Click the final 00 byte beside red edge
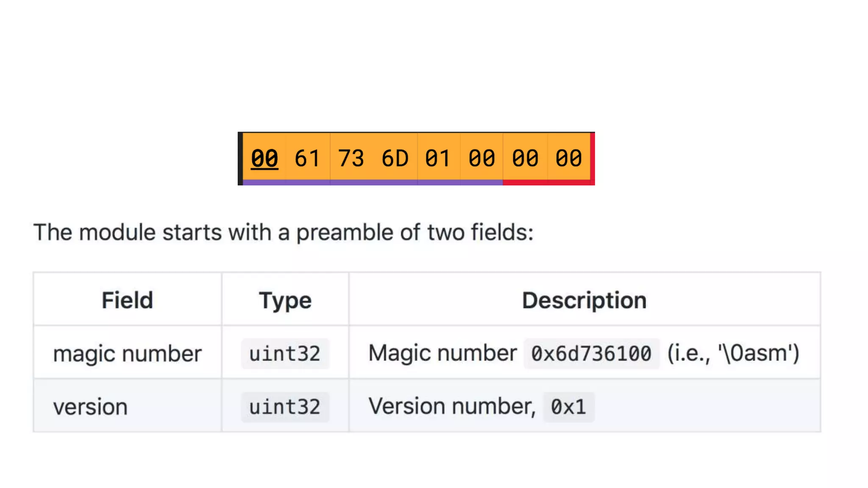 coord(569,158)
